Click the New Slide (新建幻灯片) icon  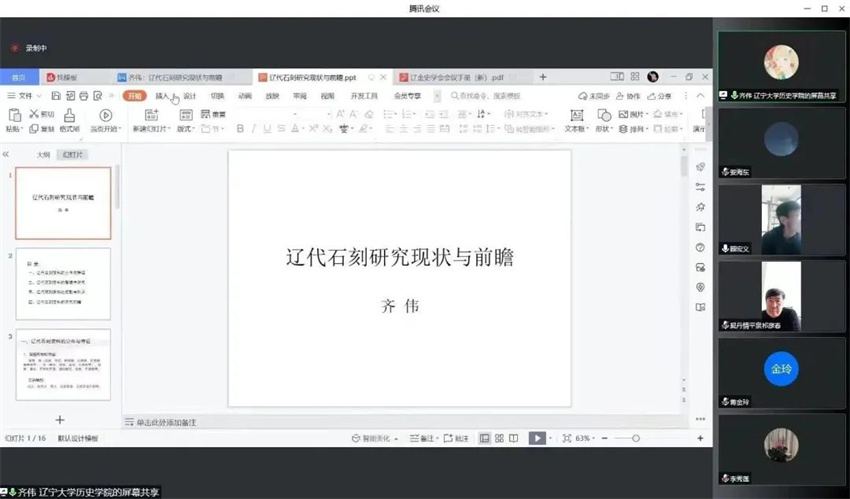click(151, 115)
